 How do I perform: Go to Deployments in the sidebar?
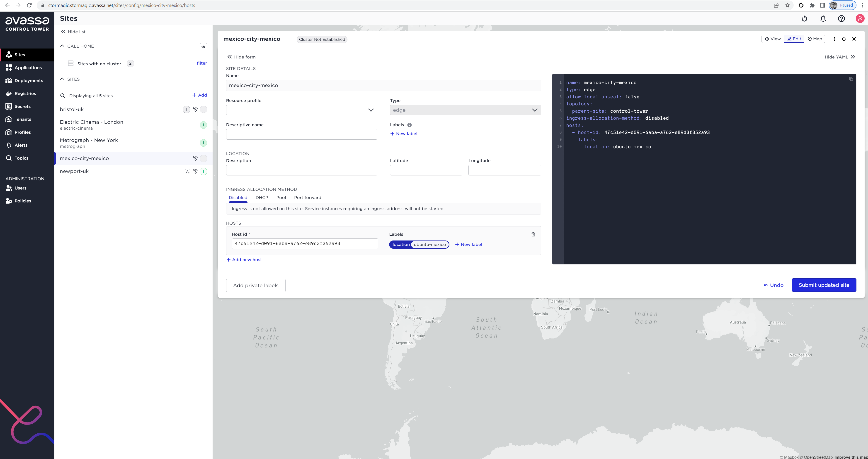tap(27, 80)
